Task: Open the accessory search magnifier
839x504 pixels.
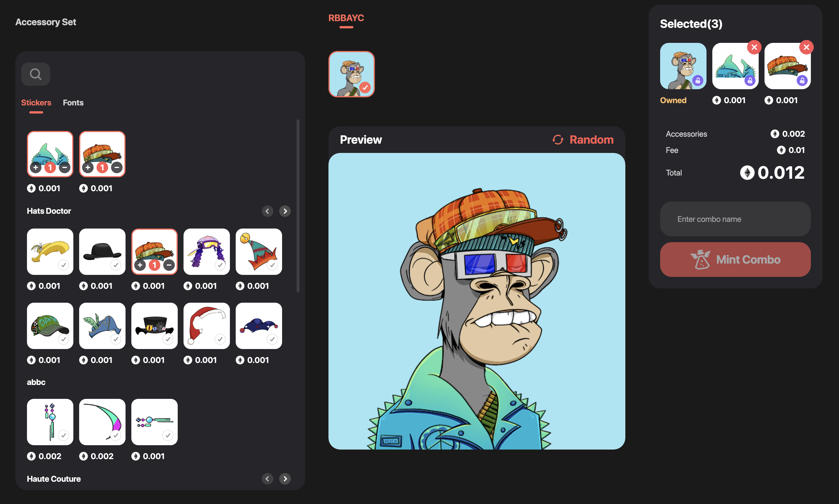Action: pos(35,74)
